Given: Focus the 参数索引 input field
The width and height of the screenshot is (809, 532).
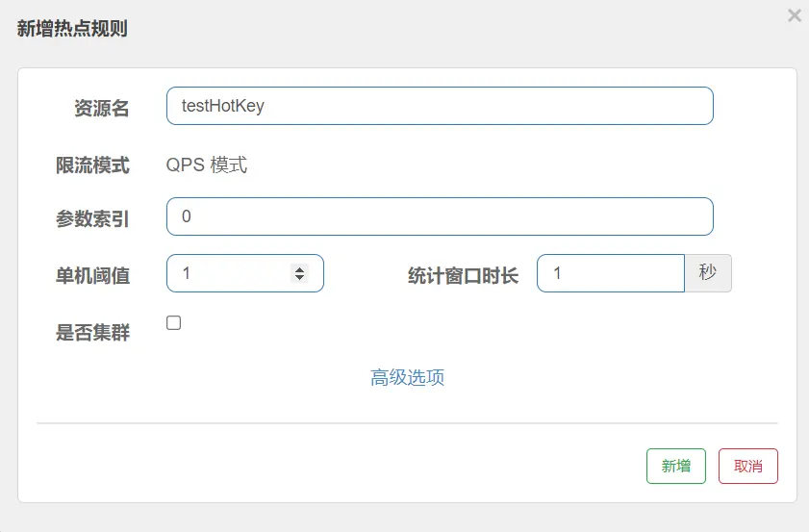Looking at the screenshot, I should coord(440,216).
